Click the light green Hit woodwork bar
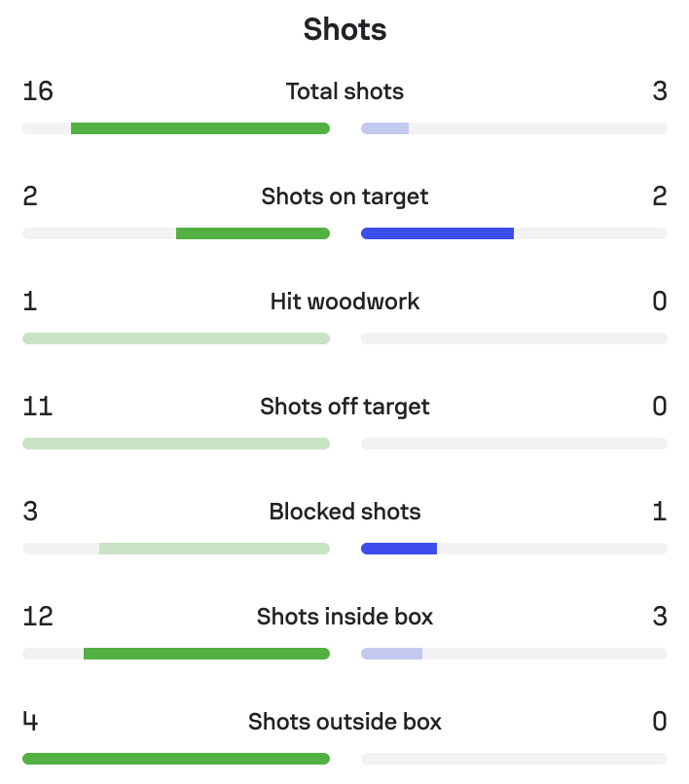 click(x=176, y=339)
